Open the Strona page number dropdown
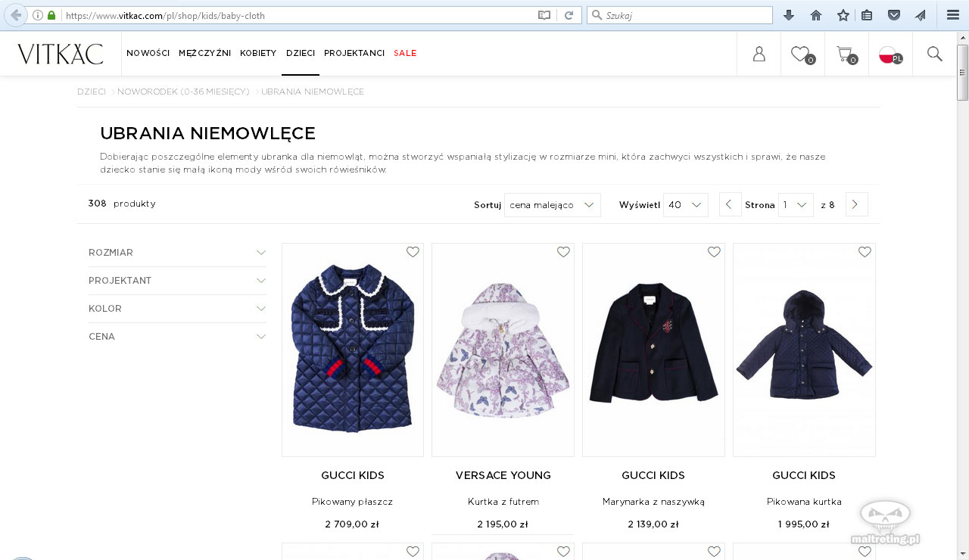 click(796, 205)
